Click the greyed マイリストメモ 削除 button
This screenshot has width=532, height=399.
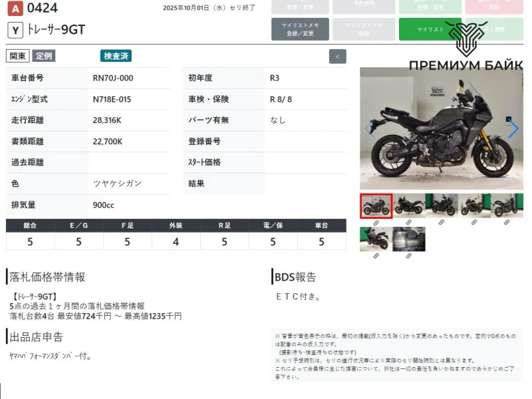pyautogui.click(x=364, y=29)
